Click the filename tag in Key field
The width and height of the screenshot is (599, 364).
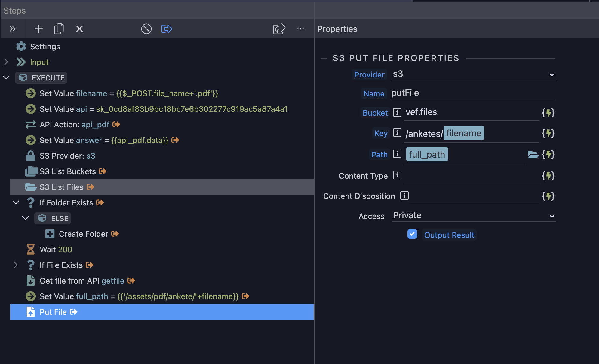[464, 133]
